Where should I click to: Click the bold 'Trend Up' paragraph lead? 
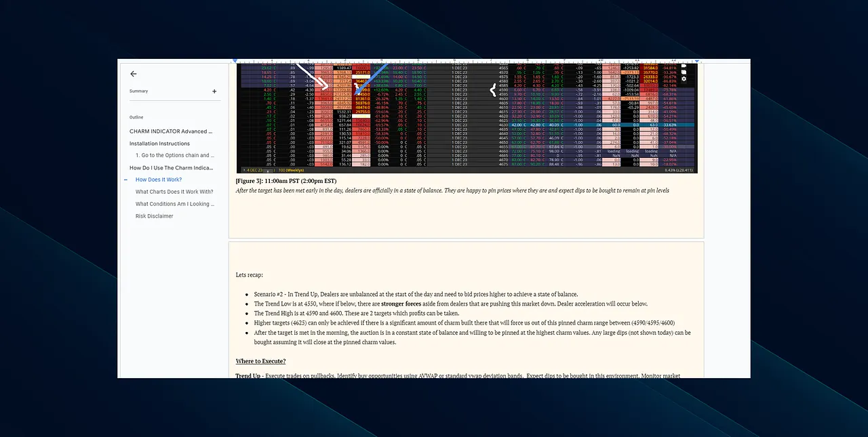248,376
